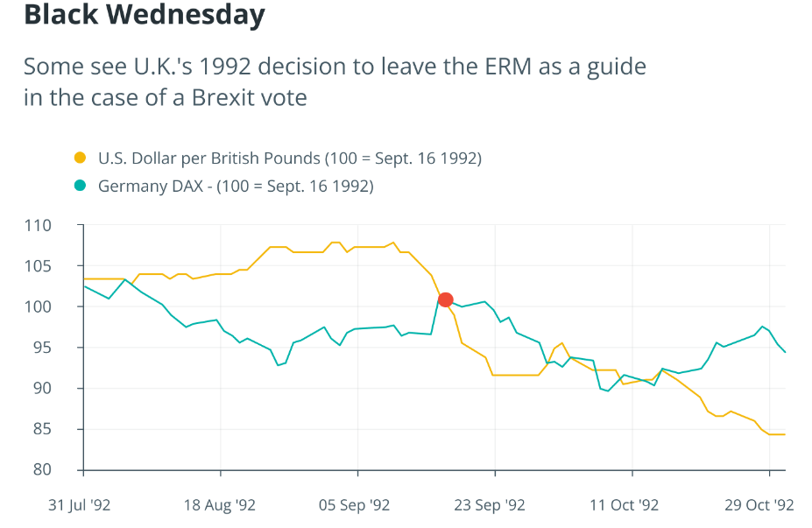Toggle the Germany DAX legend label
The width and height of the screenshot is (812, 528).
tap(236, 186)
